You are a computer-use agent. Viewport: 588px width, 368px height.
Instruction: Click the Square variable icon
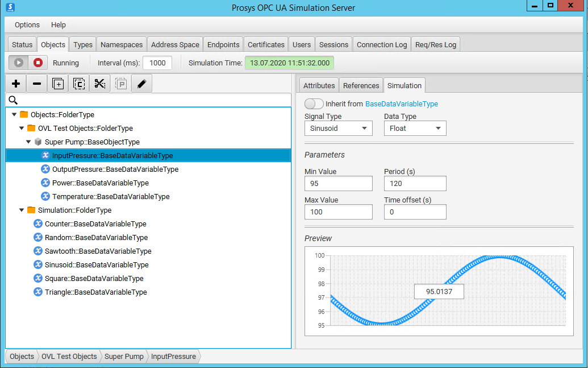pyautogui.click(x=38, y=278)
